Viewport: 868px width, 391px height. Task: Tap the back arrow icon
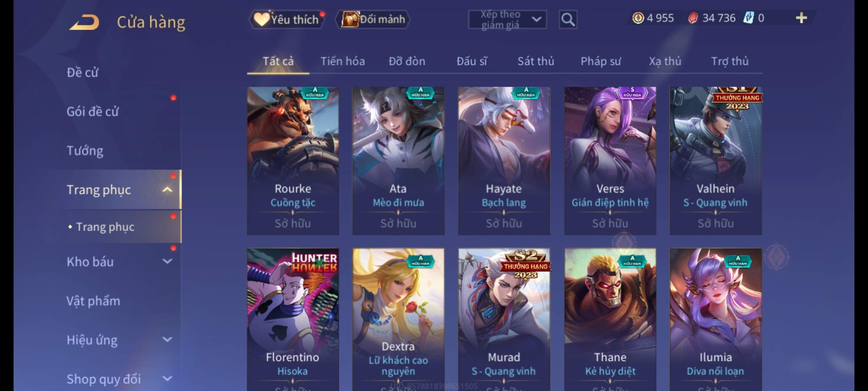tap(85, 22)
